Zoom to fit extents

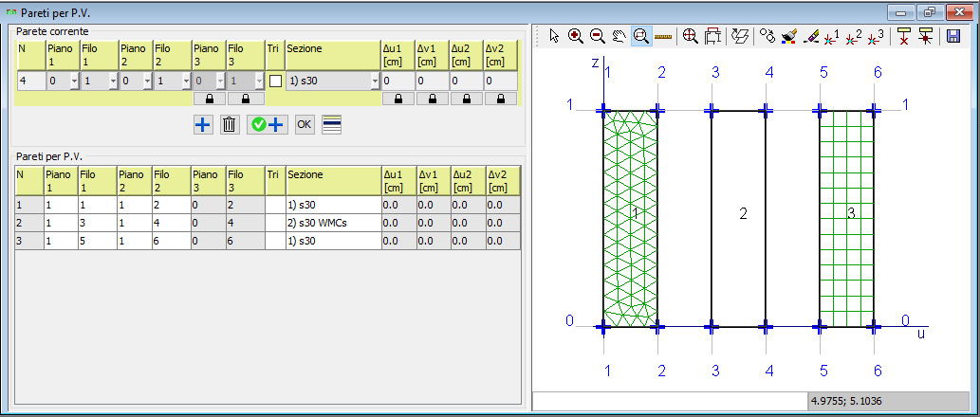tap(690, 36)
